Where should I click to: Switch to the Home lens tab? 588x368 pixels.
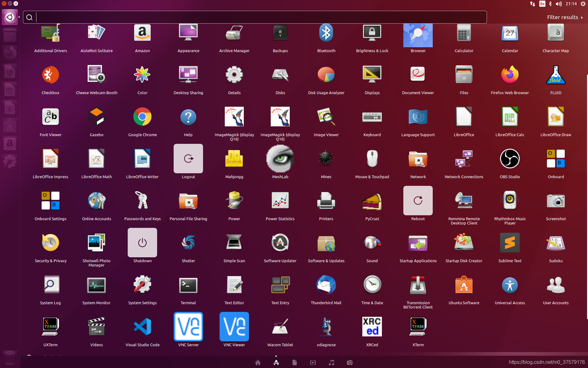click(258, 363)
